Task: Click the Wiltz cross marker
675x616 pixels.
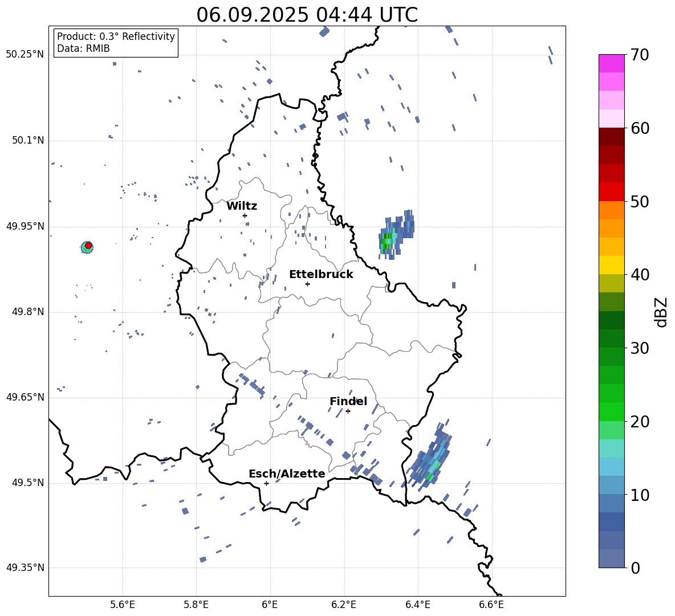Action: point(245,215)
